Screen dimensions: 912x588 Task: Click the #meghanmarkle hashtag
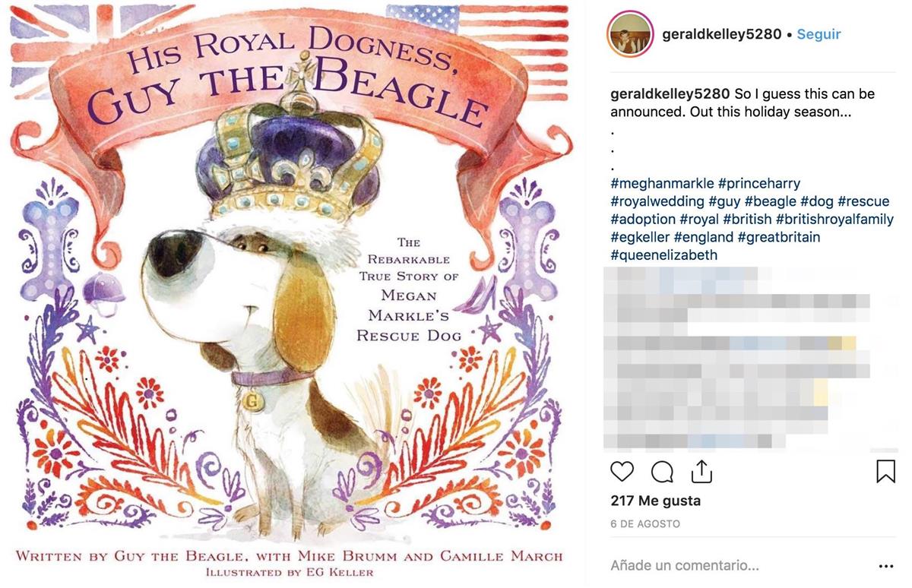(x=662, y=183)
